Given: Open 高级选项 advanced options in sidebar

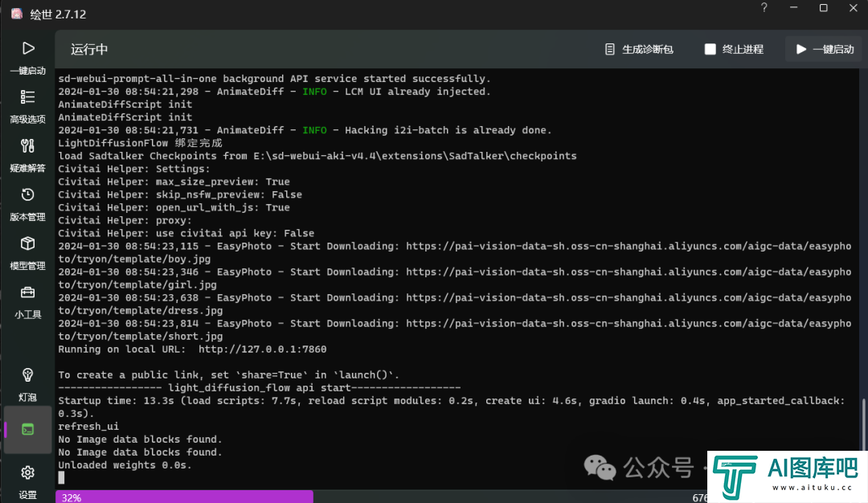Looking at the screenshot, I should click(27, 106).
